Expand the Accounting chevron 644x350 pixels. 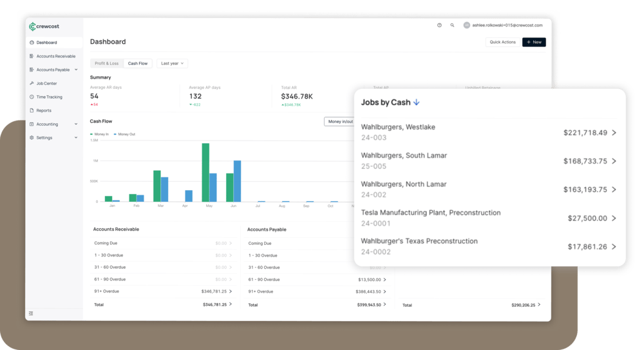point(76,124)
